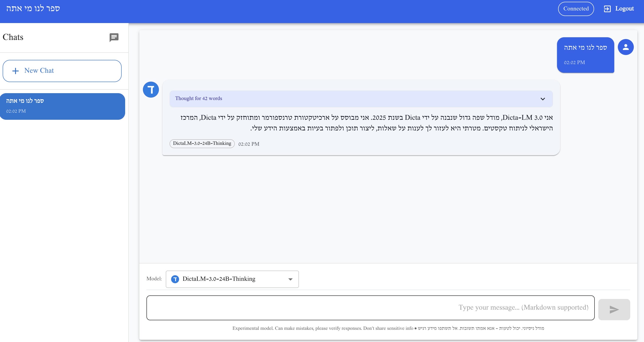Click the plus icon in New Chat

tap(16, 71)
